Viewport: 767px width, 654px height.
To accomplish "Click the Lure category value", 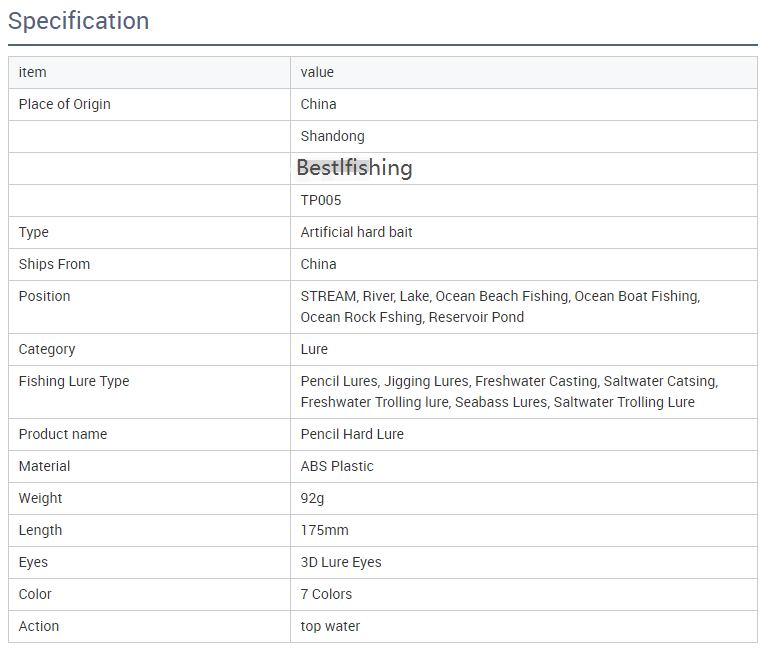I will pyautogui.click(x=314, y=349).
